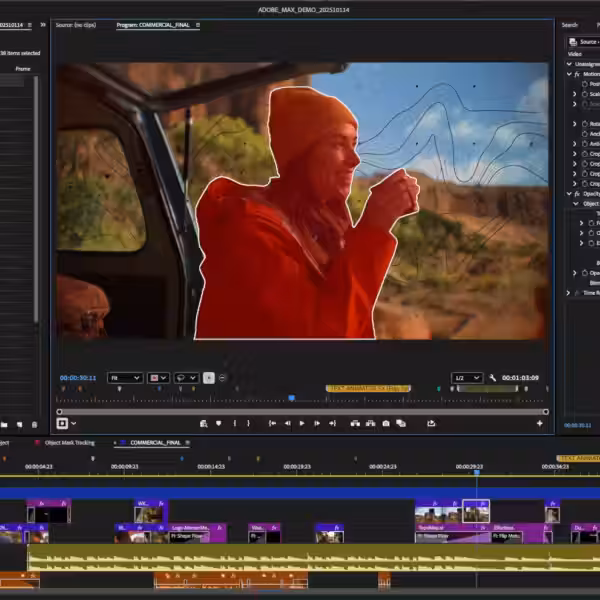Click the Mark In bracket icon
This screenshot has height=600, width=600.
click(x=235, y=423)
